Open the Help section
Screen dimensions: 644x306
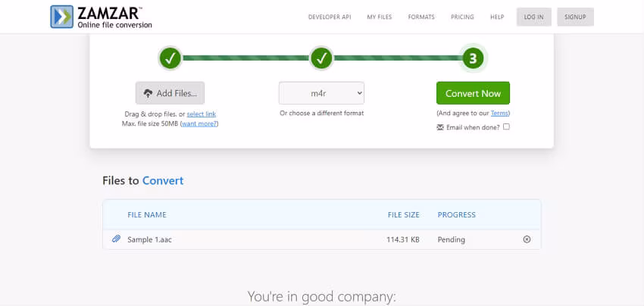(497, 17)
